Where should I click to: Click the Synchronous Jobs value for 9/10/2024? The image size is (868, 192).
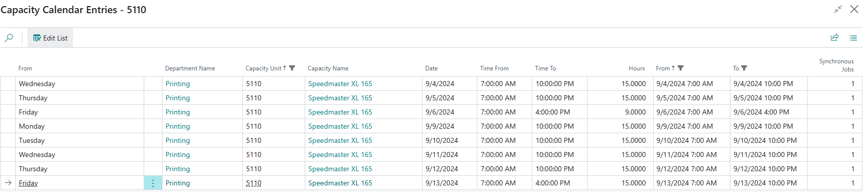[853, 140]
